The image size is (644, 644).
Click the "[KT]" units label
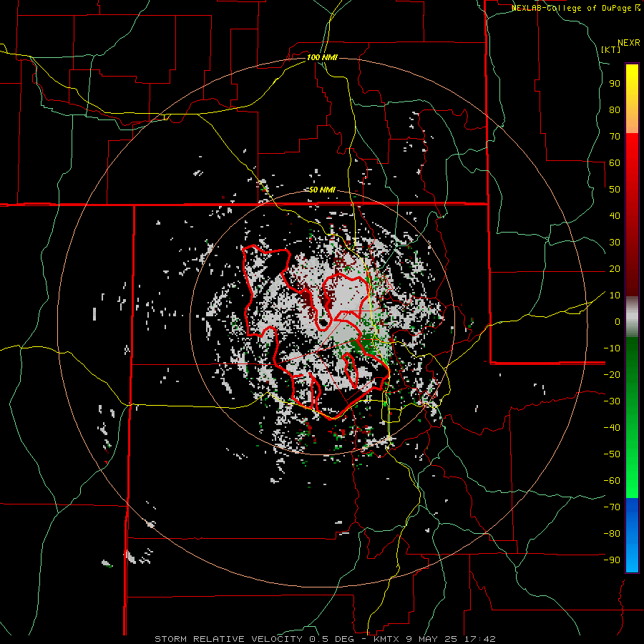611,49
